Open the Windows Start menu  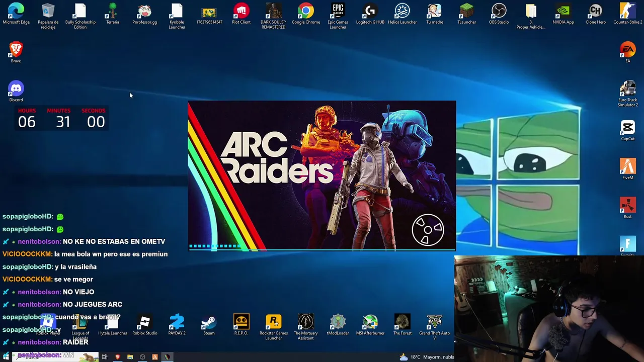(x=6, y=357)
